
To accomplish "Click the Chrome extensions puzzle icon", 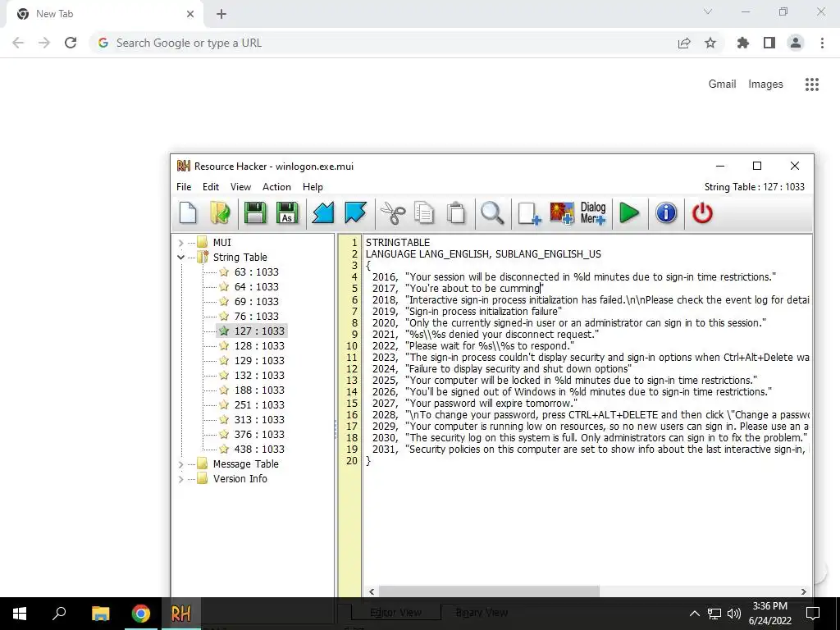I will [x=742, y=43].
